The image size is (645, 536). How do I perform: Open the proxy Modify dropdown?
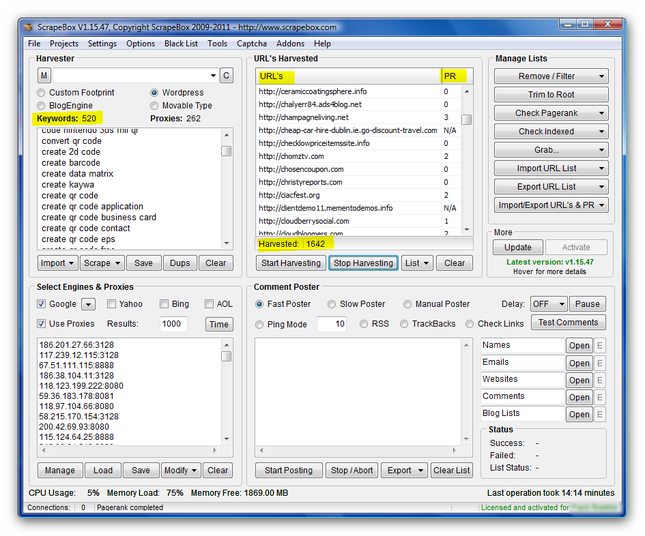click(181, 470)
